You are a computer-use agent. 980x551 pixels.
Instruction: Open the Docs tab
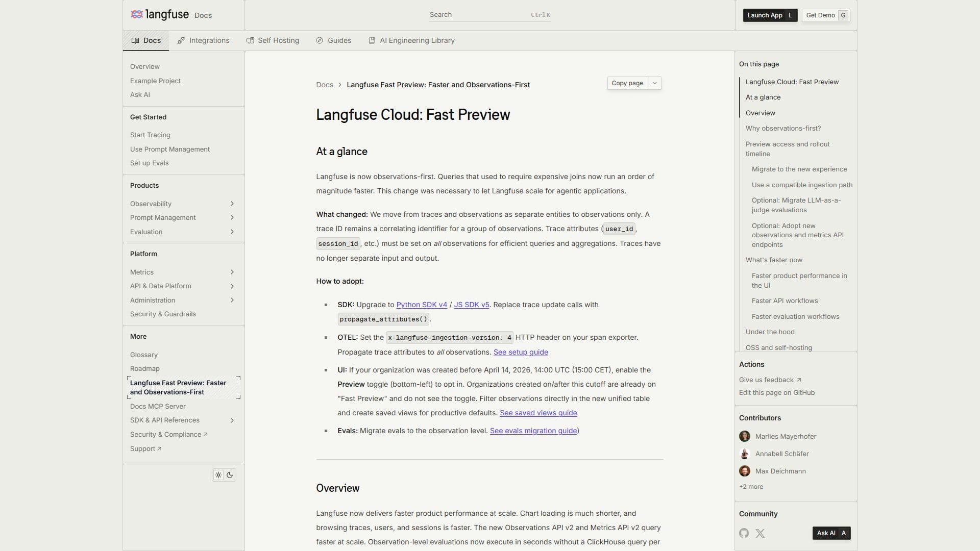[x=146, y=40]
